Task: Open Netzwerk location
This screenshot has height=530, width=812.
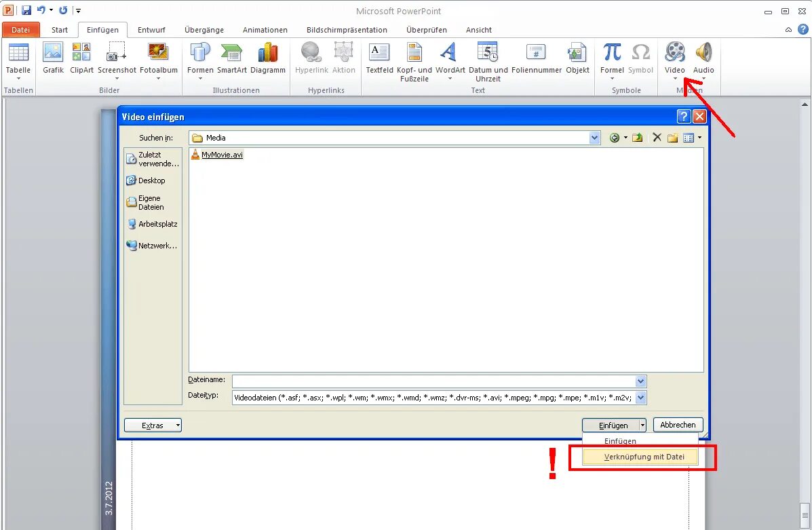Action: (x=153, y=246)
